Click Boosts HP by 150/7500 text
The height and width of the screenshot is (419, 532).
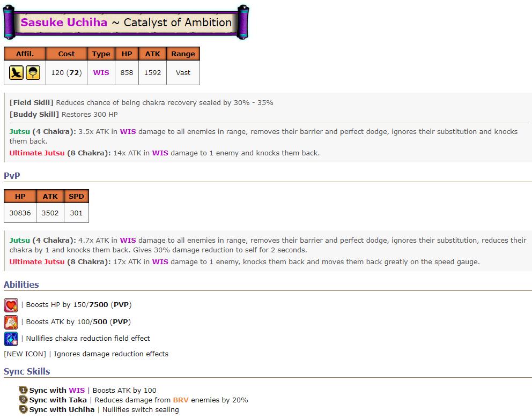pyautogui.click(x=79, y=305)
